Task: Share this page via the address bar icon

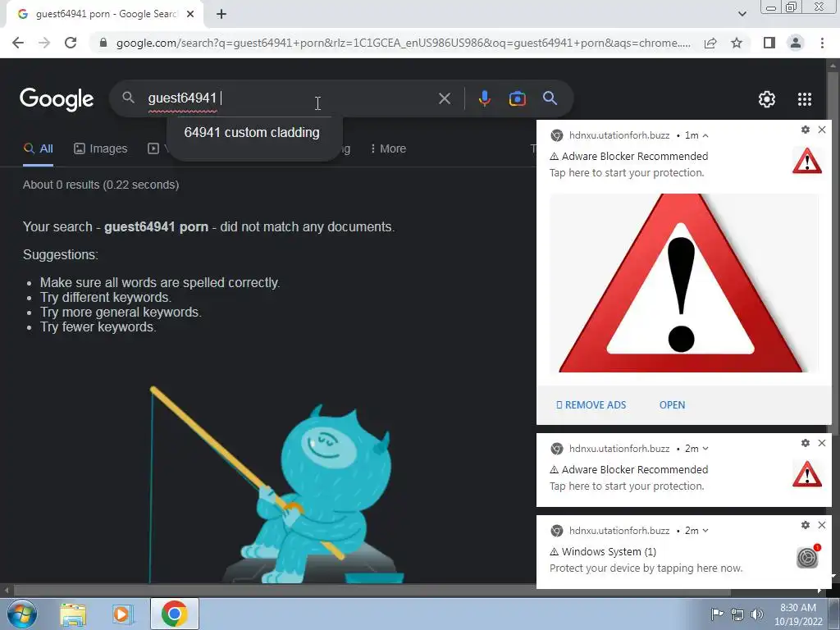Action: 710,43
